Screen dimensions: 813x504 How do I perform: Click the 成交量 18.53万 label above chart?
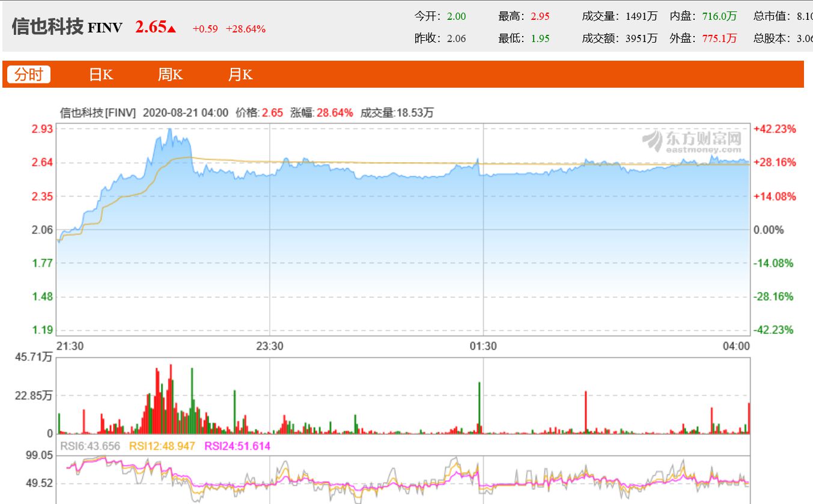tap(397, 112)
